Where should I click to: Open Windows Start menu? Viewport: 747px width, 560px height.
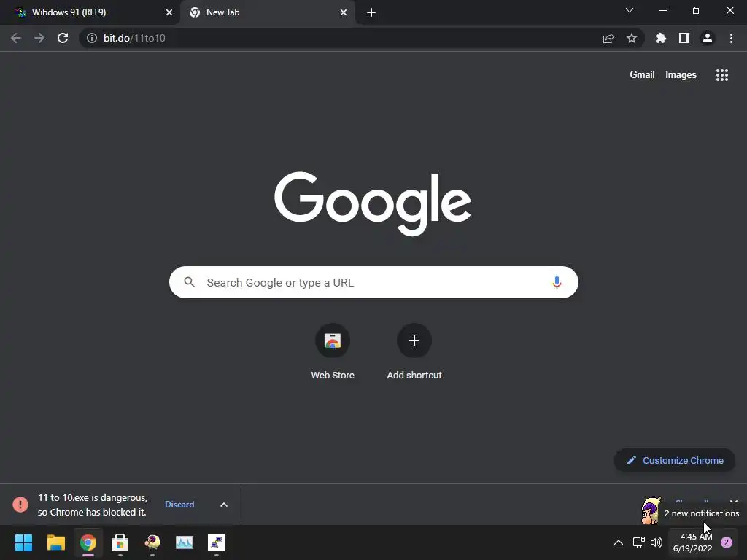[x=23, y=542]
